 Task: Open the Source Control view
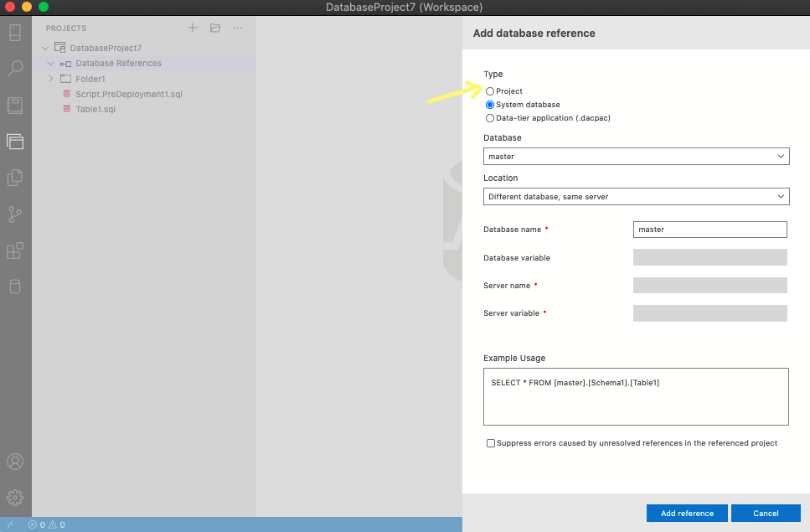pos(15,214)
